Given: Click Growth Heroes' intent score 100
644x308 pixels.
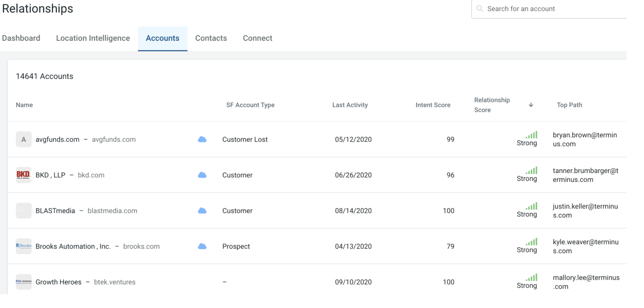Looking at the screenshot, I should coord(449,282).
